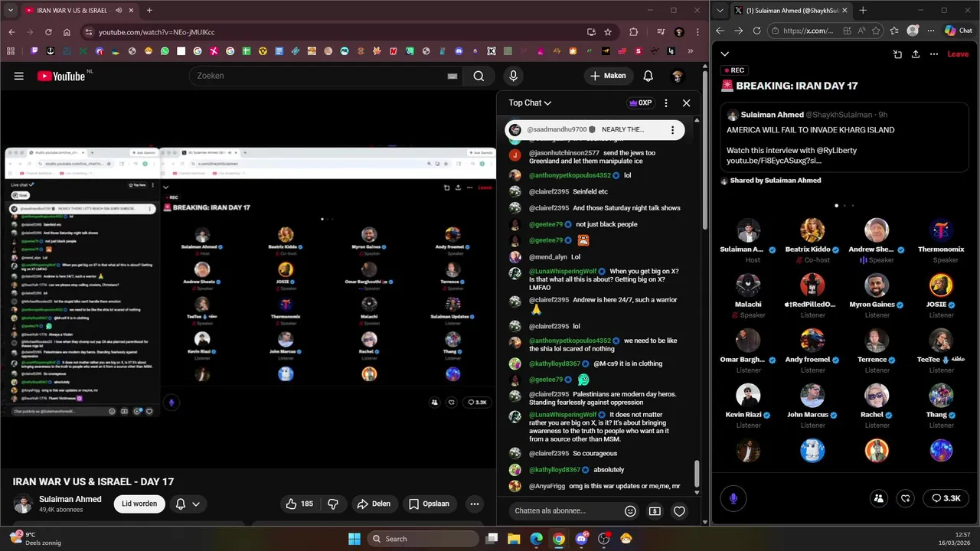Open Sulaiman Ahmed channel link

pos(70,499)
